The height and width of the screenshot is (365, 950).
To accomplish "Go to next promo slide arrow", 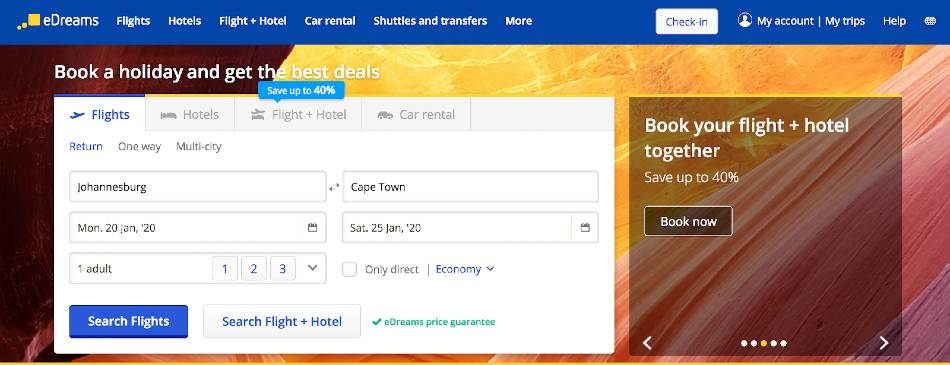I will click(x=883, y=343).
